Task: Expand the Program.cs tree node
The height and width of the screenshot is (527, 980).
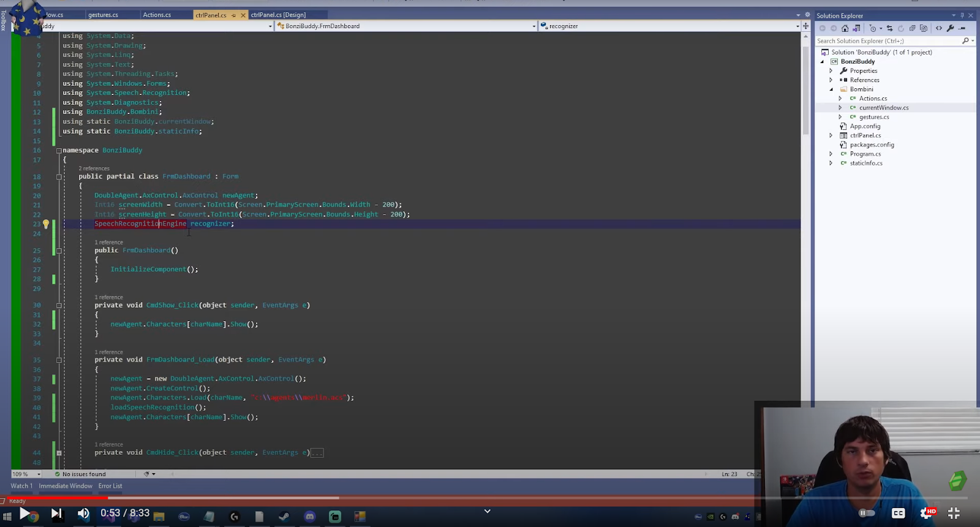Action: pyautogui.click(x=831, y=154)
